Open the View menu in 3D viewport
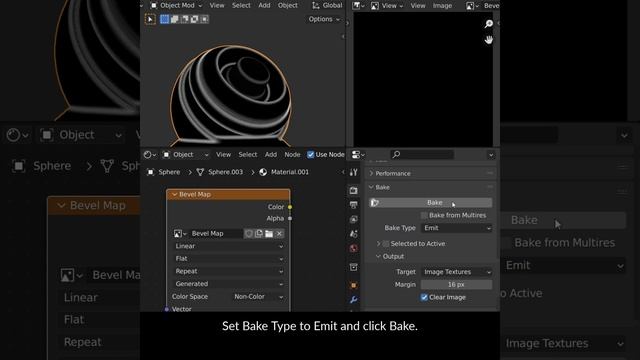Screen dimensions: 640x360 (x=217, y=6)
